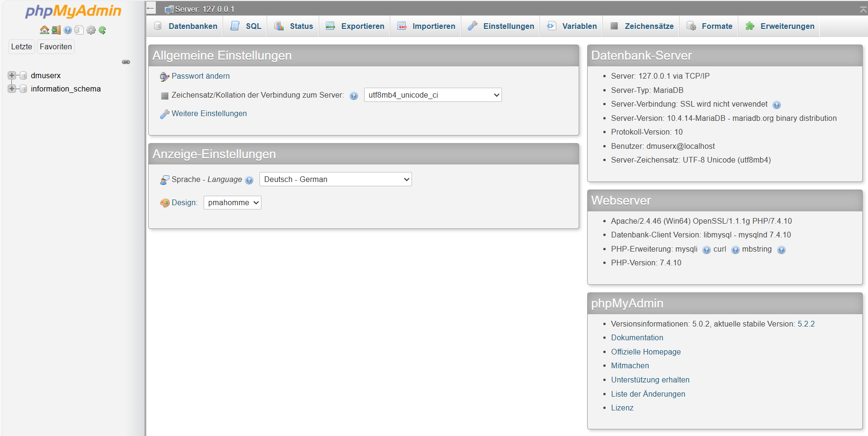This screenshot has height=436, width=868.
Task: Click the Letzte recent tables button
Action: click(22, 46)
